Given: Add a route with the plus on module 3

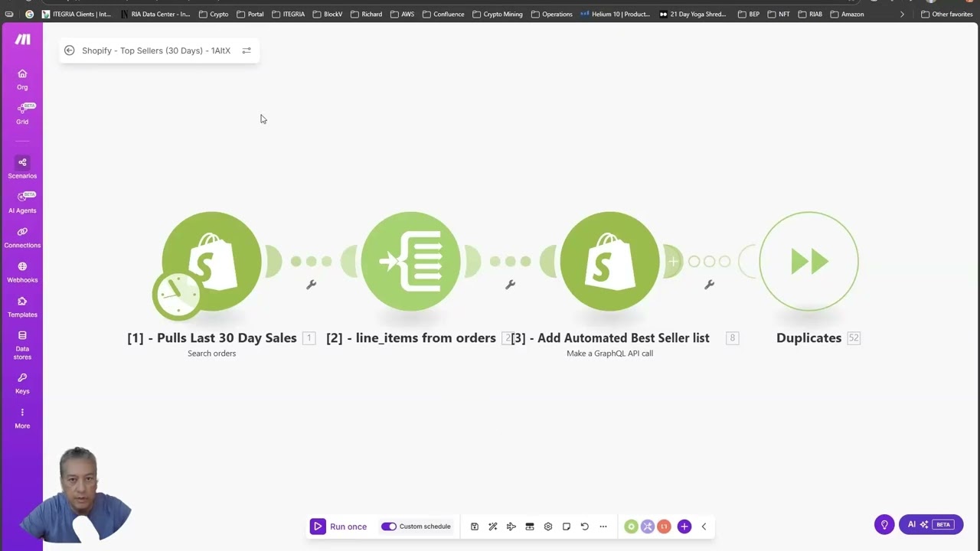Looking at the screenshot, I should click(673, 262).
